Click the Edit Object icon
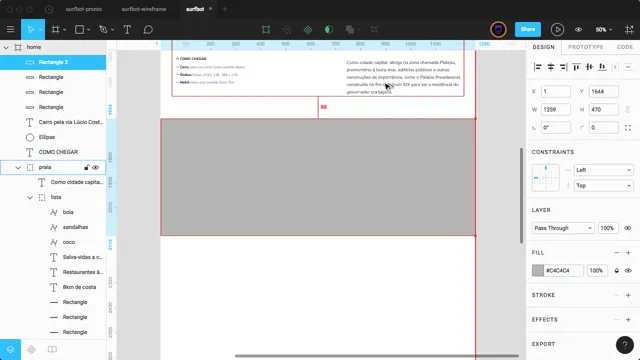The width and height of the screenshot is (640, 360). 266,29
